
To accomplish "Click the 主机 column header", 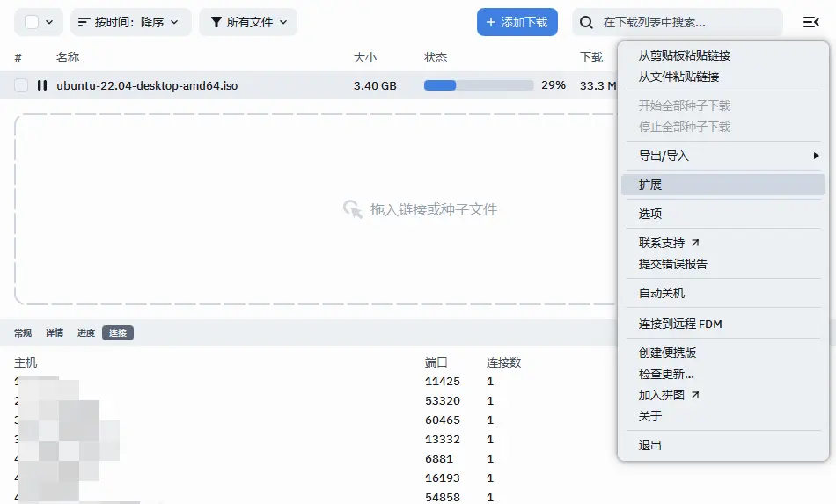I will pyautogui.click(x=26, y=362).
